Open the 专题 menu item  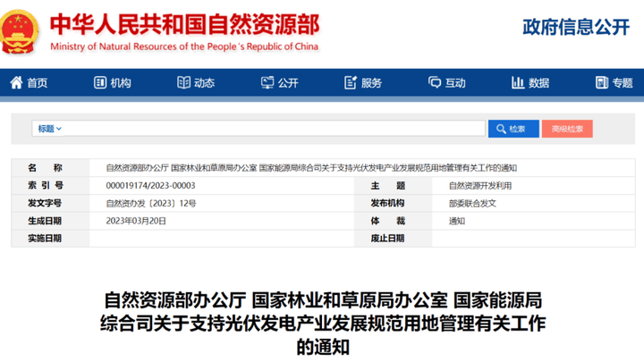coord(614,83)
